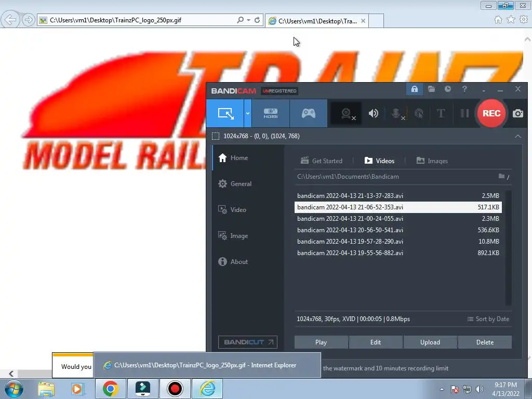Viewport: 532px width, 399px height.
Task: Open a new tab in Internet Explorer
Action: tap(376, 21)
